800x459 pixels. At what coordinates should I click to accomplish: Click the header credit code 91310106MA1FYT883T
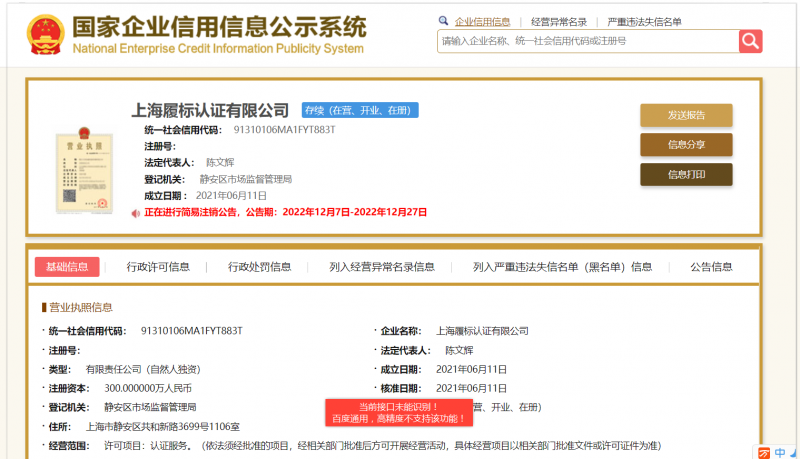click(284, 130)
